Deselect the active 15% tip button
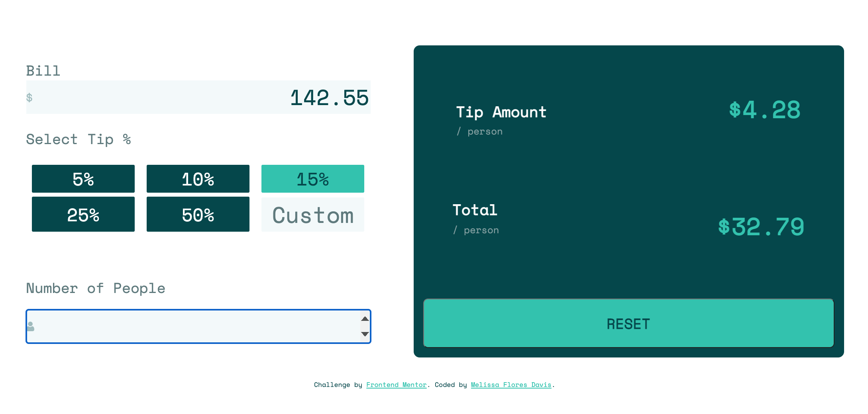 (313, 179)
